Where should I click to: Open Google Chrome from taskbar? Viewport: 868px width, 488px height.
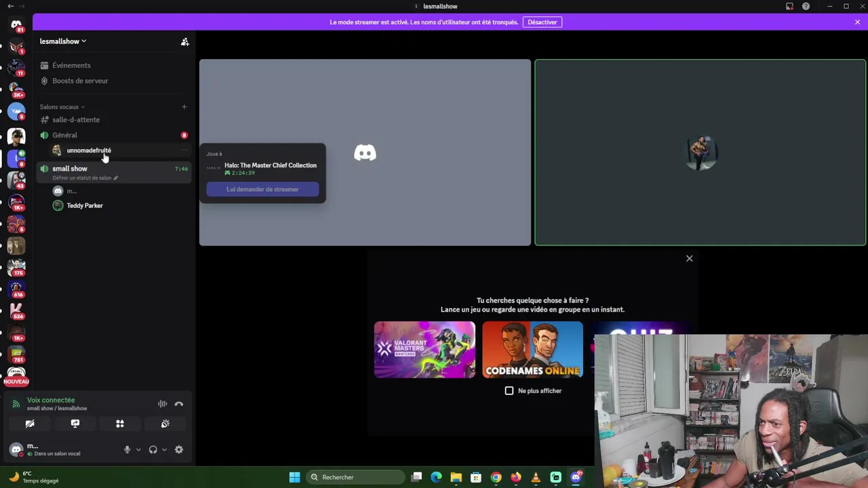(496, 477)
